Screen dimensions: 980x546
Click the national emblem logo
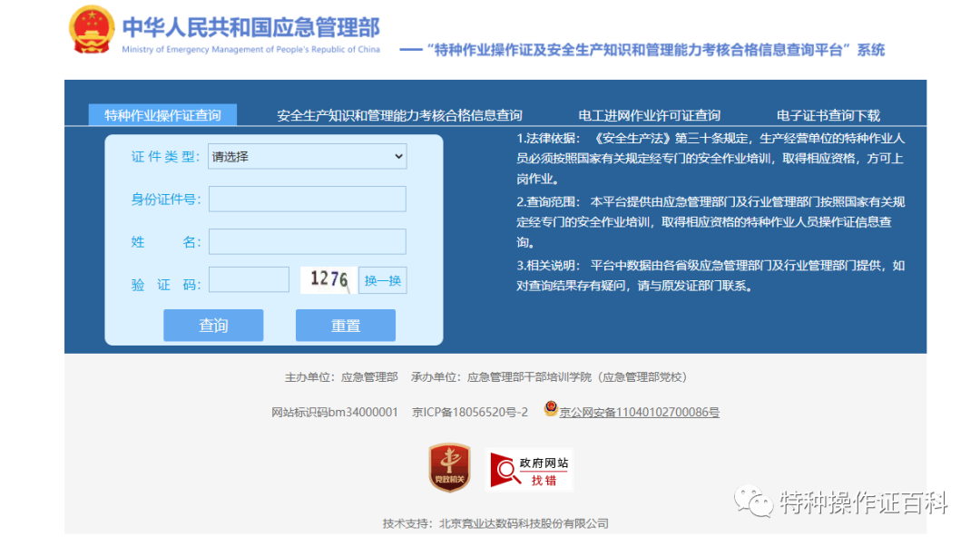(x=92, y=30)
